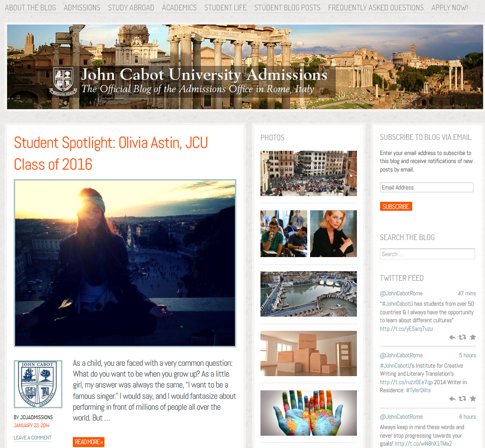Click the 47 mins tweet timestamp

pyautogui.click(x=467, y=293)
